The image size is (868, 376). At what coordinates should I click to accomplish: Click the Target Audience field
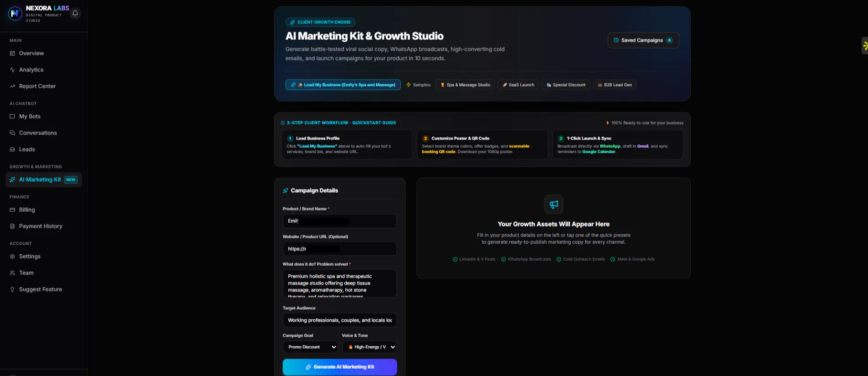[340, 320]
